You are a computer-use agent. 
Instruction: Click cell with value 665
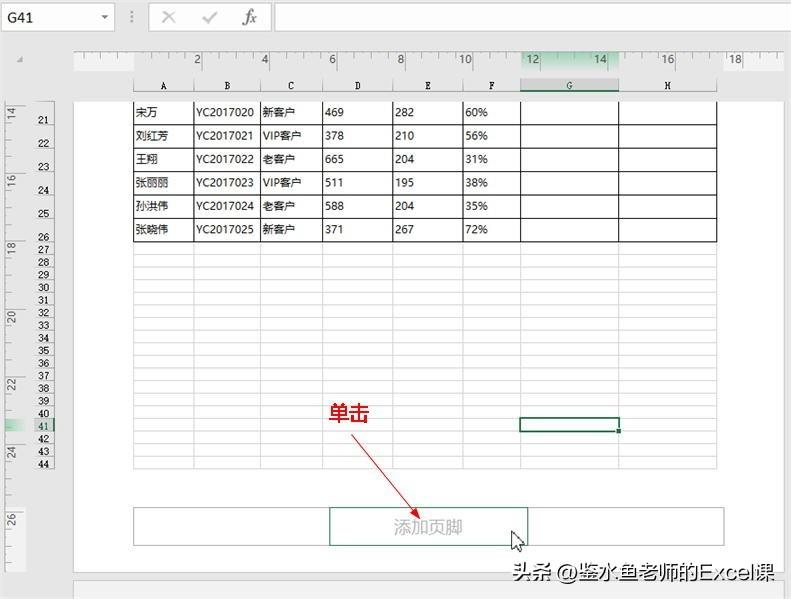tap(358, 159)
